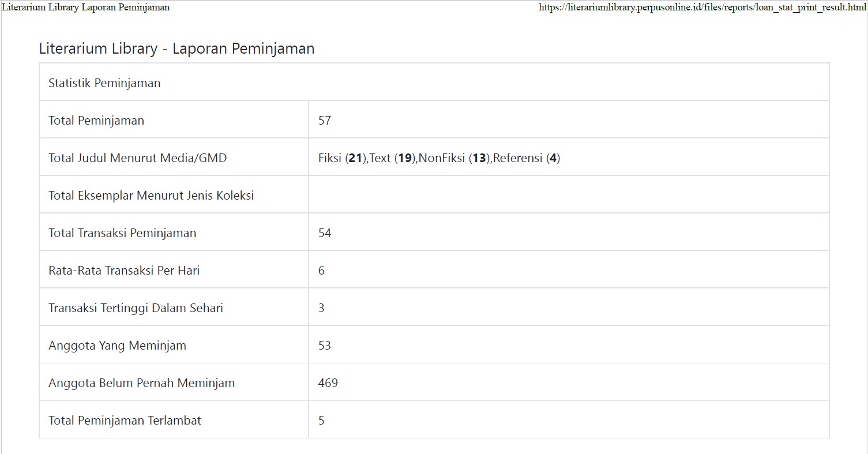The height and width of the screenshot is (454, 868).
Task: Click the Fiksi (21) entry
Action: tap(343, 158)
